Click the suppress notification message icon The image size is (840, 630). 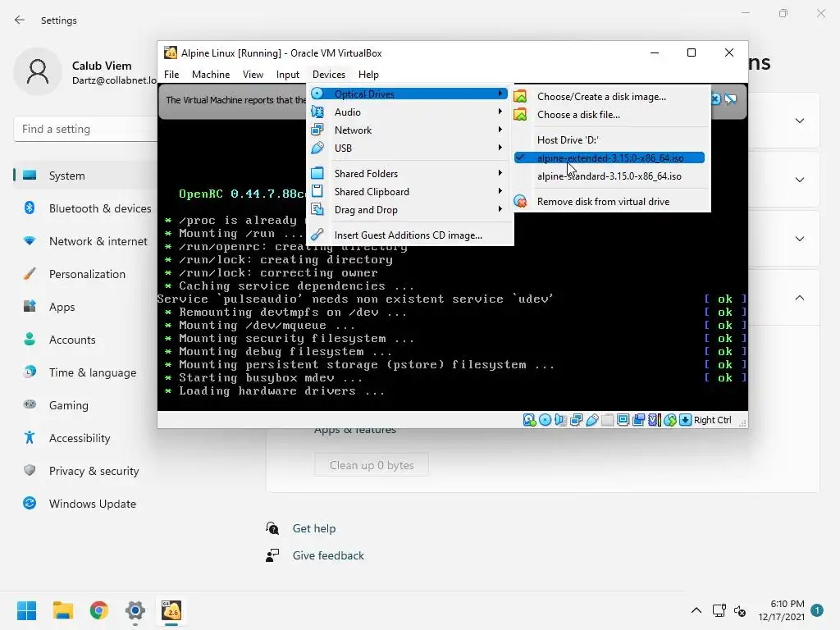731,98
